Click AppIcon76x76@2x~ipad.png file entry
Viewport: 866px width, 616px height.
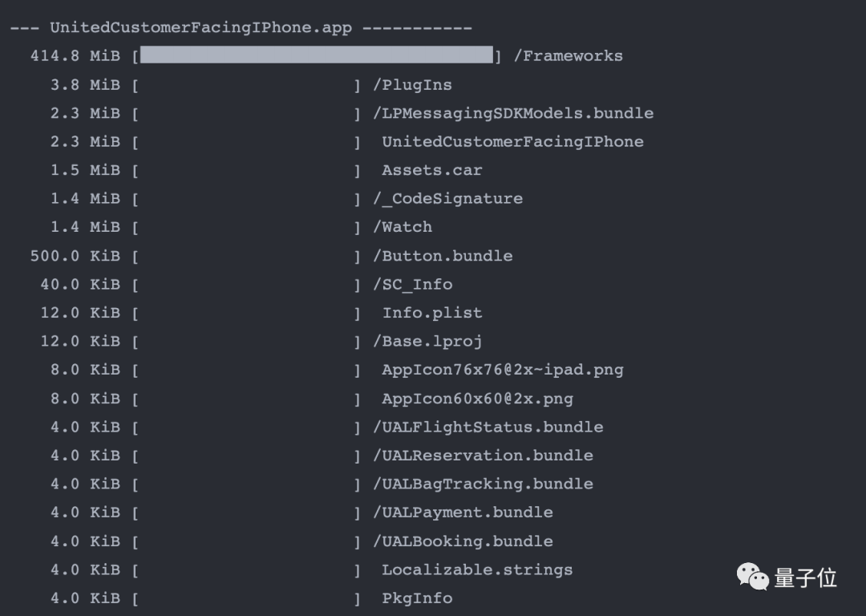[503, 370]
